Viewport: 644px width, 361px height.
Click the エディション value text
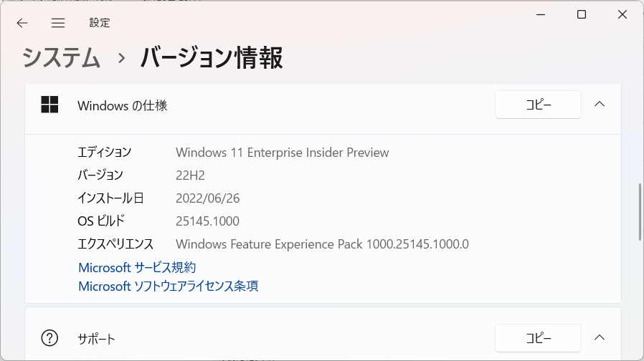coord(282,152)
